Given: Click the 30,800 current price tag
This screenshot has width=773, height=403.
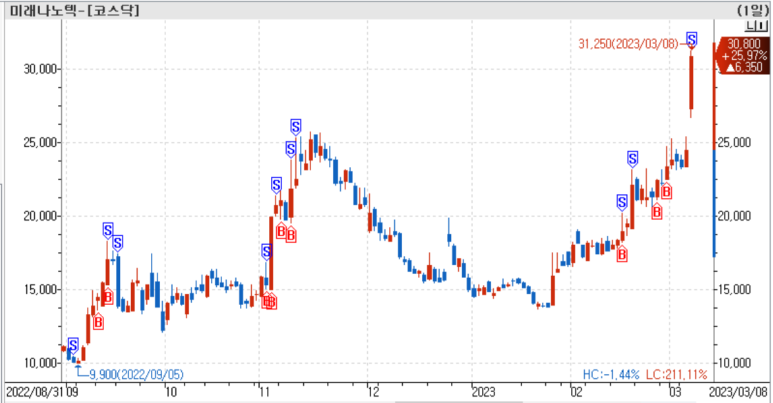Looking at the screenshot, I should (744, 56).
